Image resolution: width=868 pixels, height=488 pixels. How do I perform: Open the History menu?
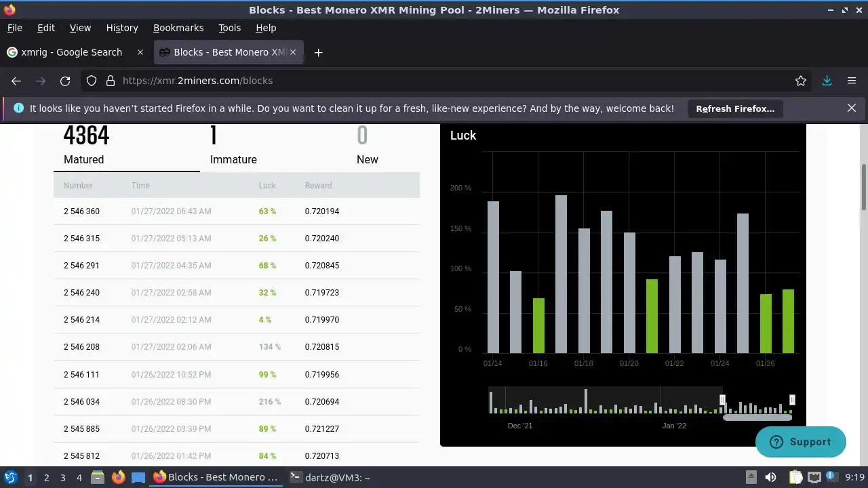click(122, 28)
